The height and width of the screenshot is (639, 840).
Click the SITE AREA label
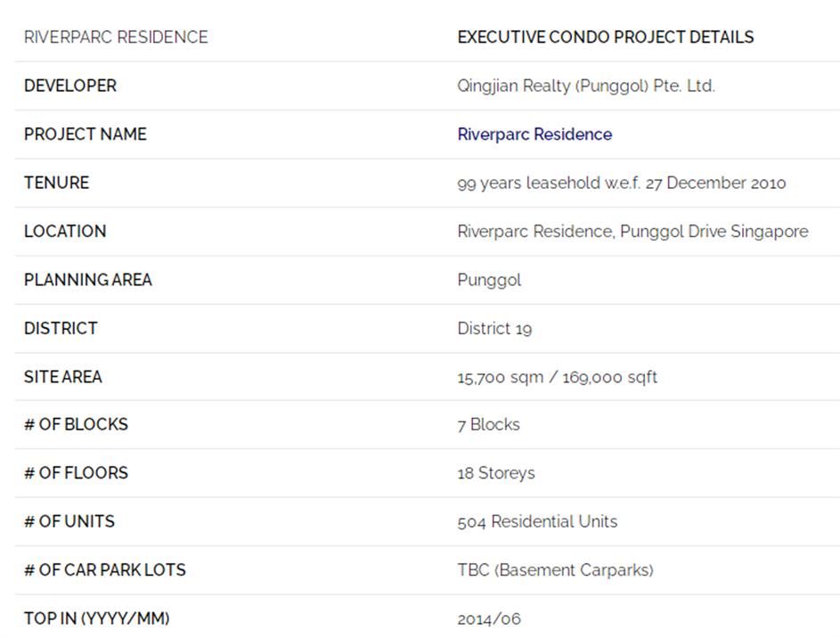coord(63,377)
